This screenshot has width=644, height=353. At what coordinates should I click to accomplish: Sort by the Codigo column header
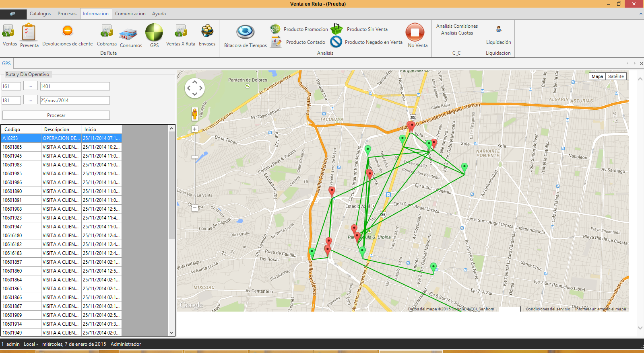(x=21, y=129)
